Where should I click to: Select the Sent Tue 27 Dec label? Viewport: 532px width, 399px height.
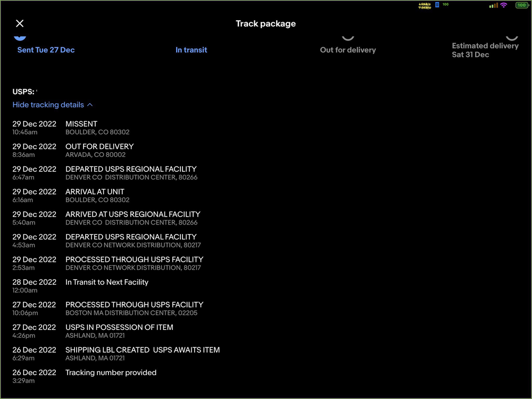click(46, 50)
